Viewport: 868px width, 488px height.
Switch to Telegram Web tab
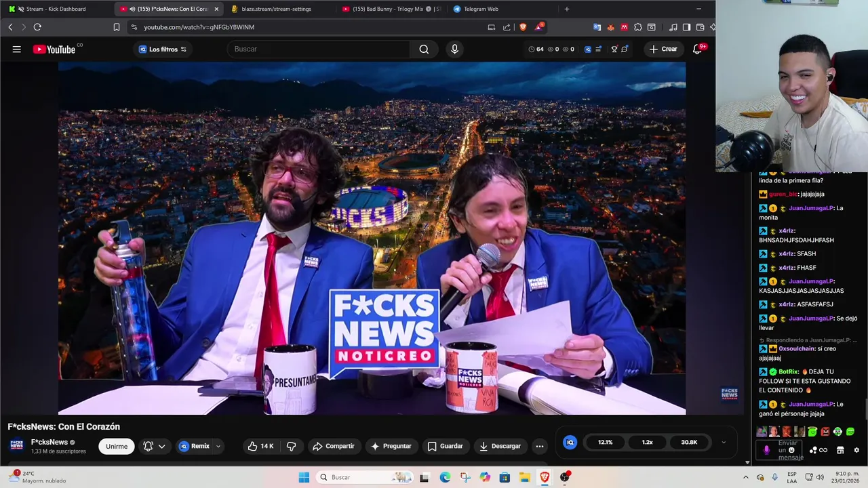pyautogui.click(x=502, y=9)
